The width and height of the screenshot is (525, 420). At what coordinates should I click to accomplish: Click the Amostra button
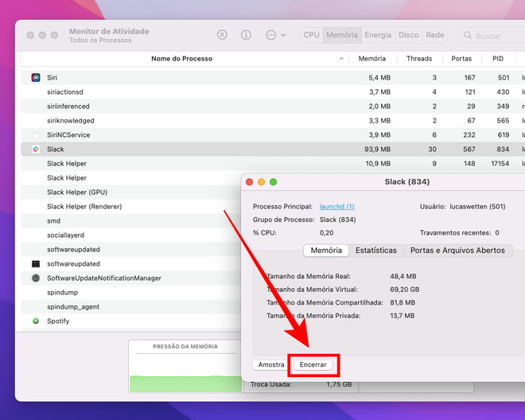(271, 365)
